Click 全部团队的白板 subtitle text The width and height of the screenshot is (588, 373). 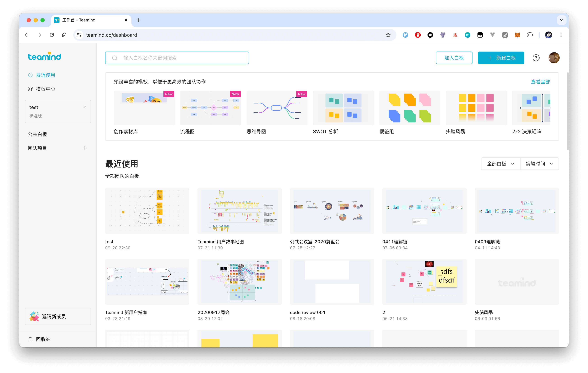(x=122, y=176)
